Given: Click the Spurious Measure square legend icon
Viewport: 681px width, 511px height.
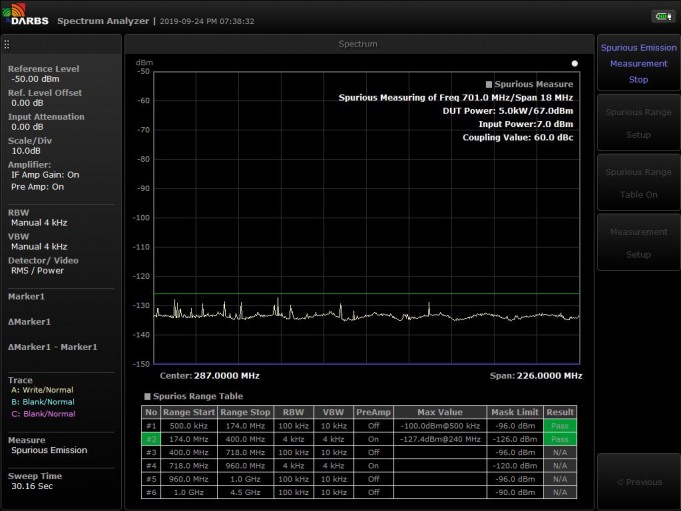Looking at the screenshot, I should (488, 85).
